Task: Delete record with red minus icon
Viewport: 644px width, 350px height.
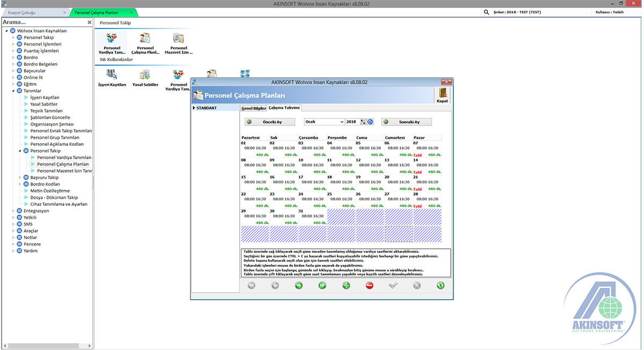Action: click(x=370, y=286)
